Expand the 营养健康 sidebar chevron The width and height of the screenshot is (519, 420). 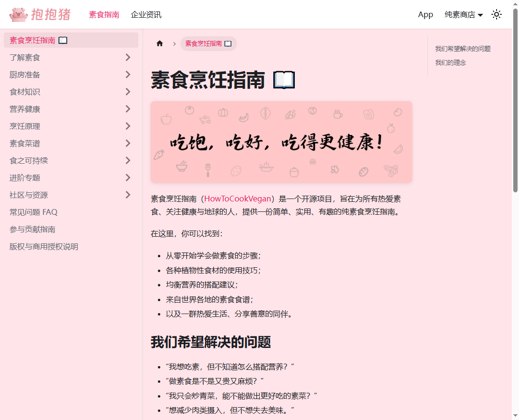(x=127, y=109)
